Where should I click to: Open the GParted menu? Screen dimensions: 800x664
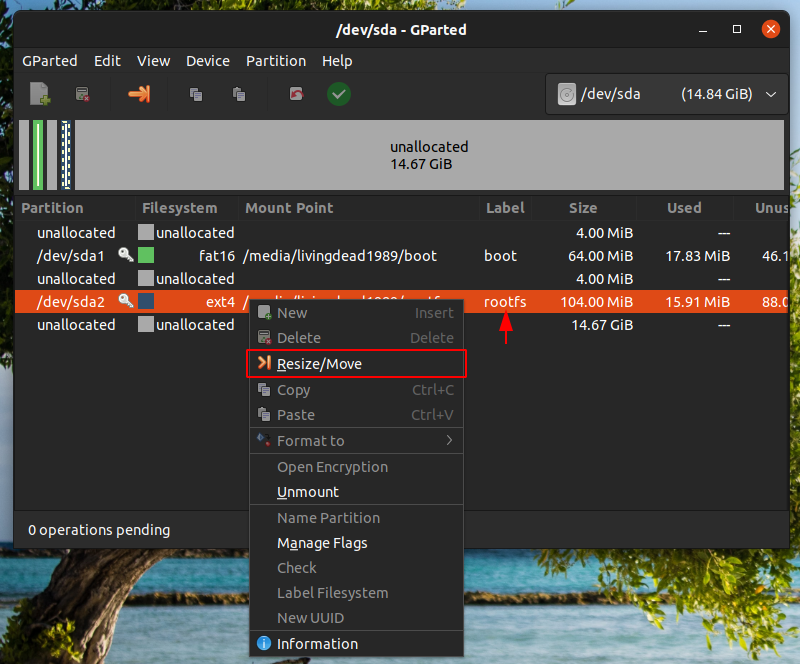pos(49,61)
